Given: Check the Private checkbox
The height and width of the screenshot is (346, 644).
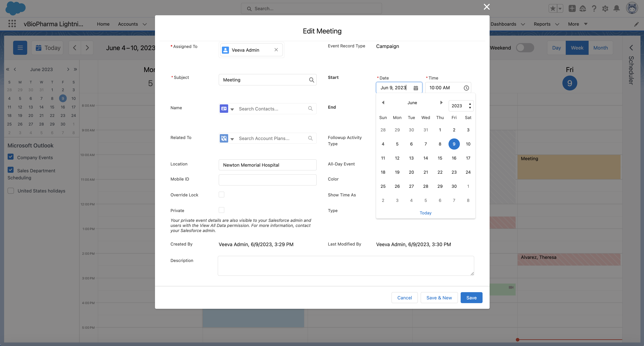Looking at the screenshot, I should point(221,210).
